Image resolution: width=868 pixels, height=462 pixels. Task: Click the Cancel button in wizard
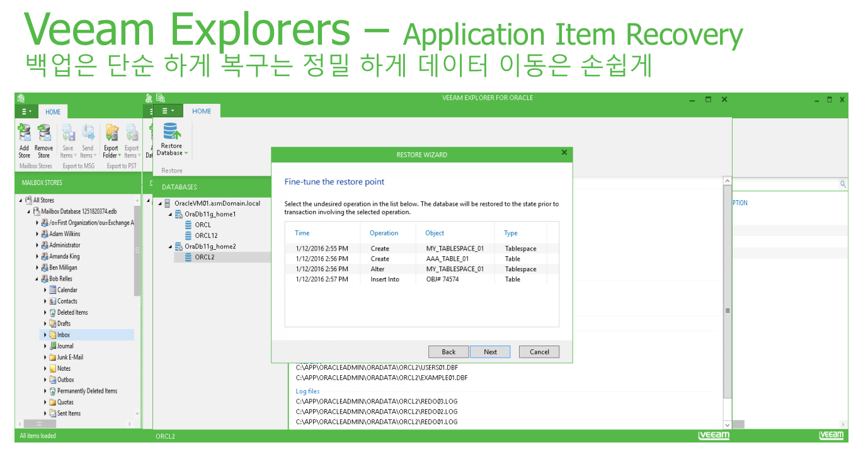point(539,352)
